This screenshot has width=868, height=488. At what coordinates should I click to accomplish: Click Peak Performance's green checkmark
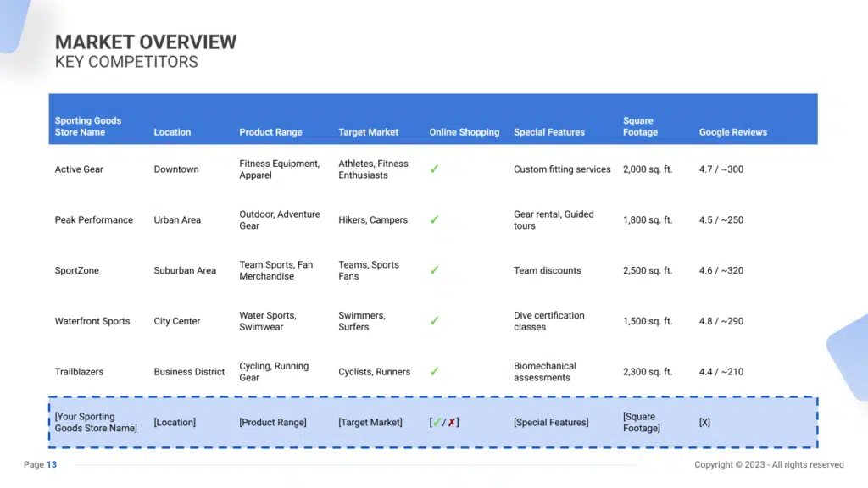tap(435, 219)
